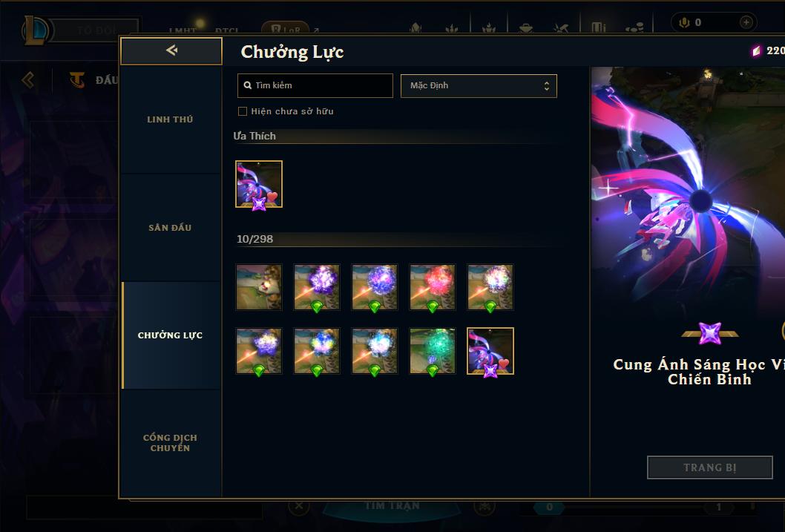Click the magnifier search icon
The width and height of the screenshot is (785, 532).
247,85
